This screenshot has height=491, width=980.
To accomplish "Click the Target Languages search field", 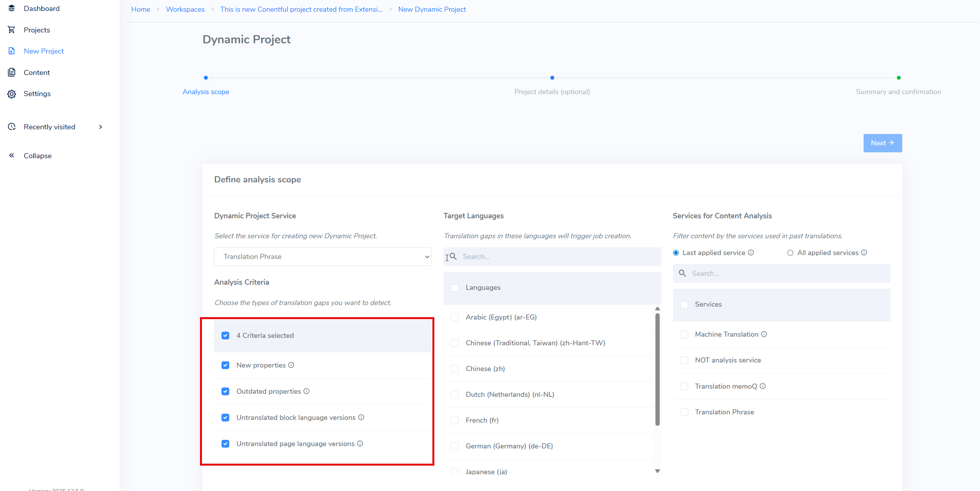I will (552, 257).
